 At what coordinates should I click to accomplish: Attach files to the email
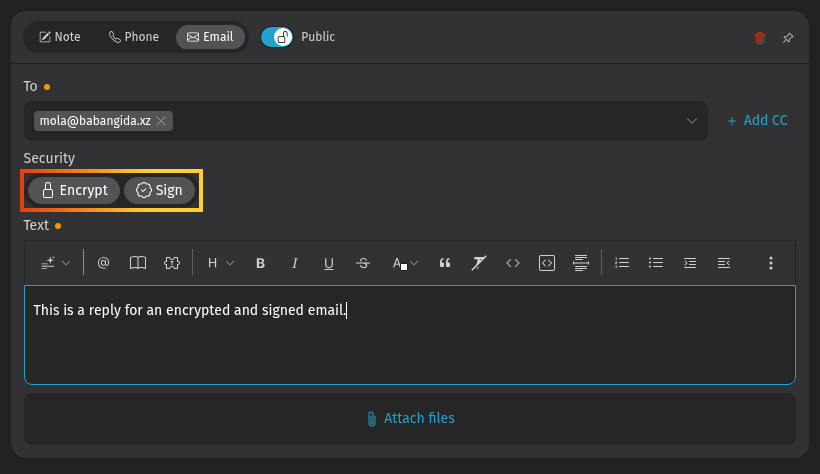coord(410,419)
